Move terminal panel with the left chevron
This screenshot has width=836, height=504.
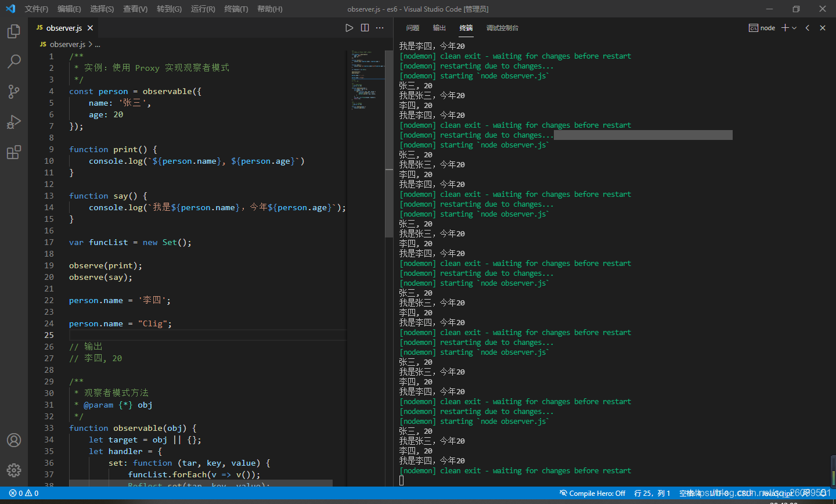point(808,28)
